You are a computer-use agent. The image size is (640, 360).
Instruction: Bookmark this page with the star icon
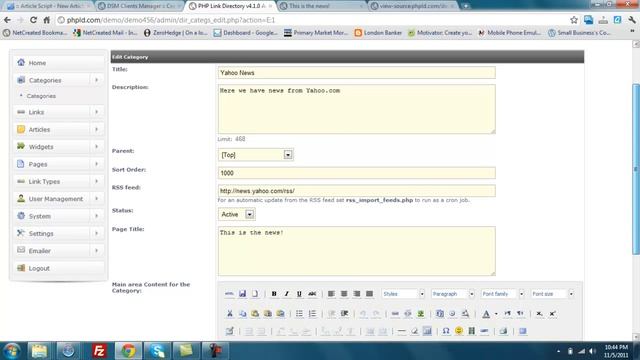(574, 20)
